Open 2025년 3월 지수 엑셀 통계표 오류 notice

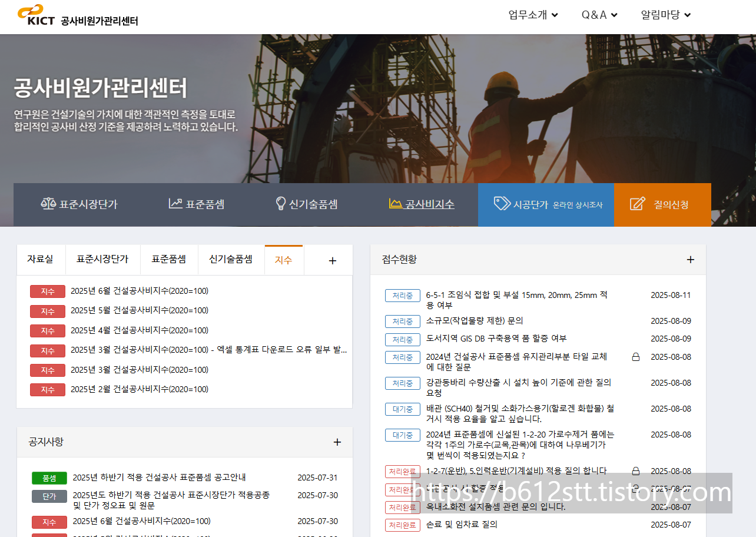208,350
